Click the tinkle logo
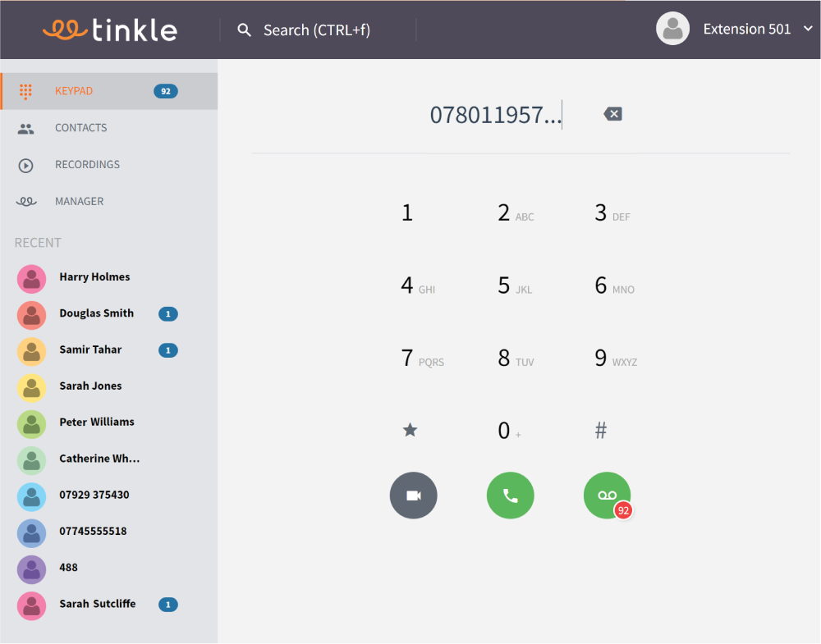Viewport: 821px width, 644px height. coord(110,30)
